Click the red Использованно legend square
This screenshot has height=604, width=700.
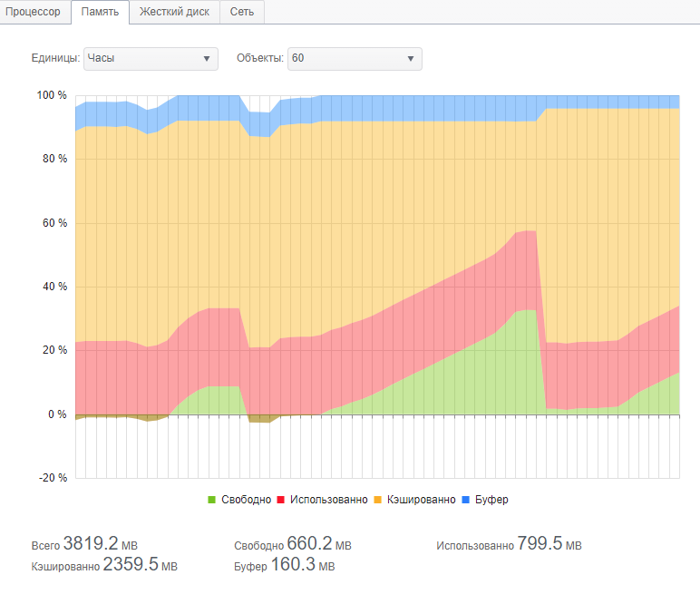click(x=281, y=500)
